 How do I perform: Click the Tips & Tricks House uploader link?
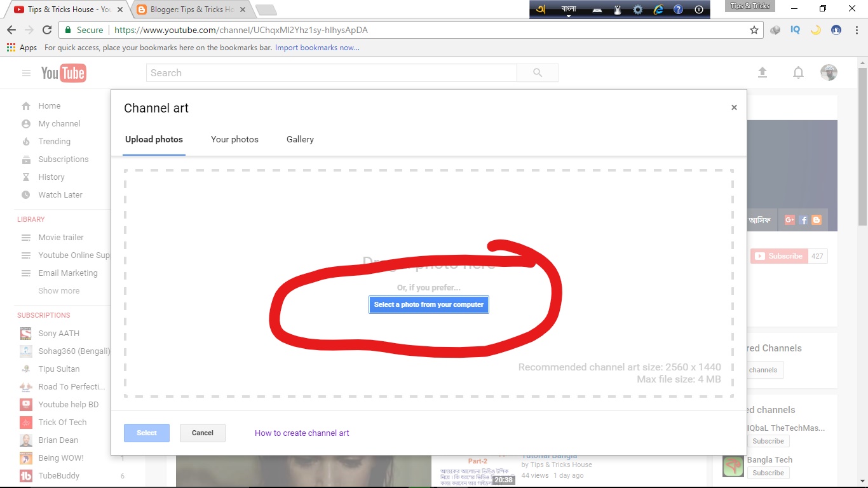point(561,464)
